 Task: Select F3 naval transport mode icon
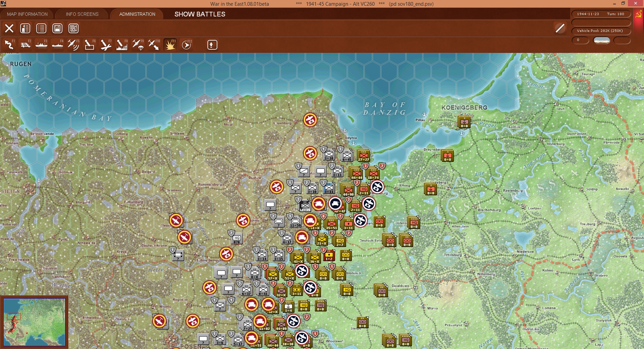41,45
